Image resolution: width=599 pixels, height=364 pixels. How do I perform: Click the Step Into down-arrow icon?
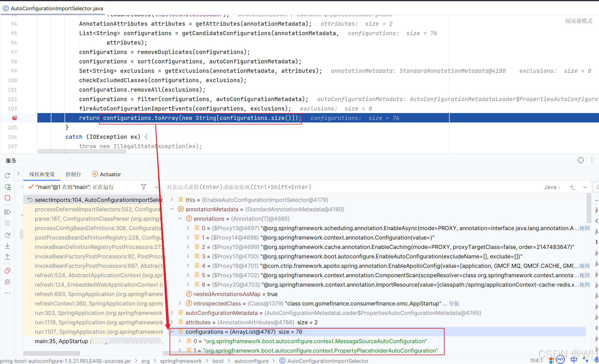pyautogui.click(x=7, y=245)
